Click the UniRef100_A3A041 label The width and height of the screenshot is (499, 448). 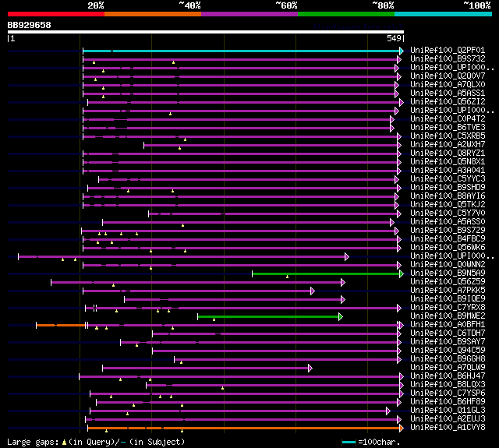coord(448,171)
